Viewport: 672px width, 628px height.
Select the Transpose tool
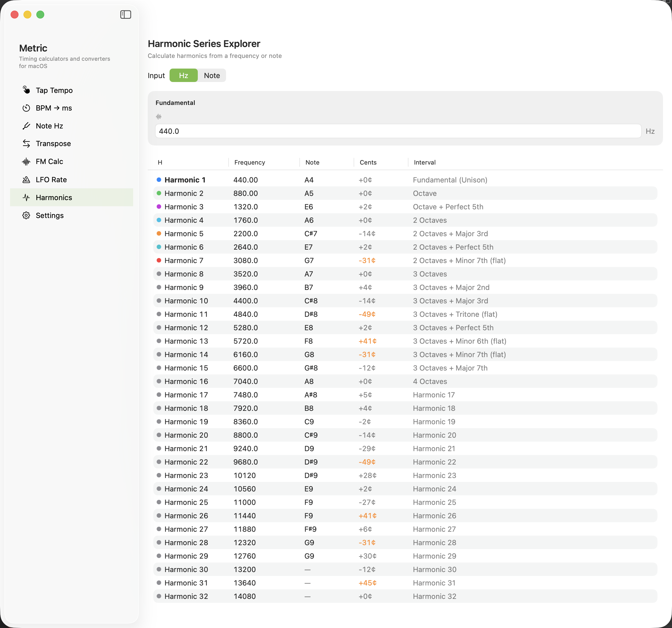click(53, 143)
